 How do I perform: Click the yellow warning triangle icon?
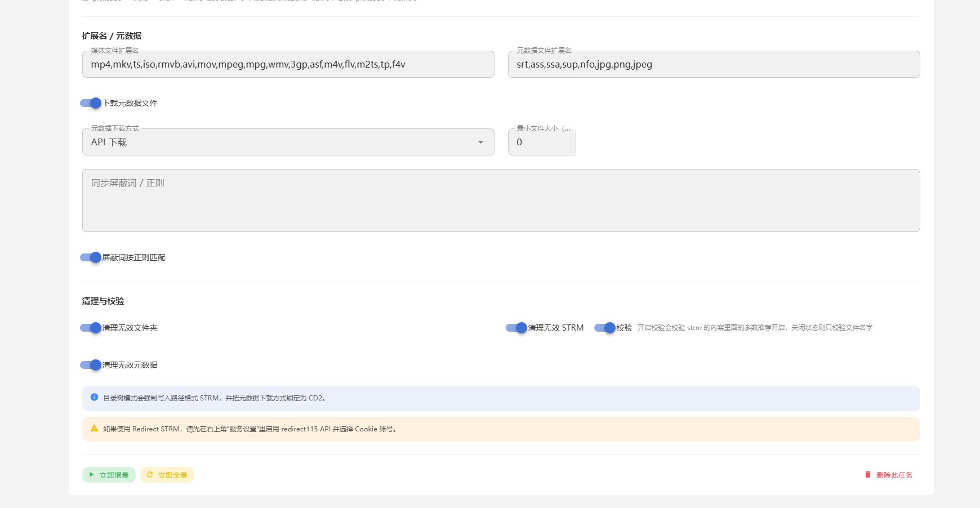tap(94, 428)
